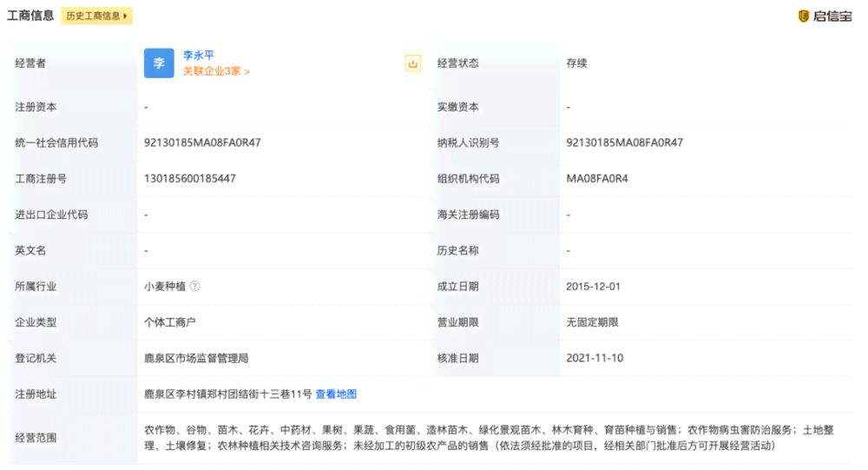
Task: Click the 小麦种植 industry value
Action: tap(164, 287)
